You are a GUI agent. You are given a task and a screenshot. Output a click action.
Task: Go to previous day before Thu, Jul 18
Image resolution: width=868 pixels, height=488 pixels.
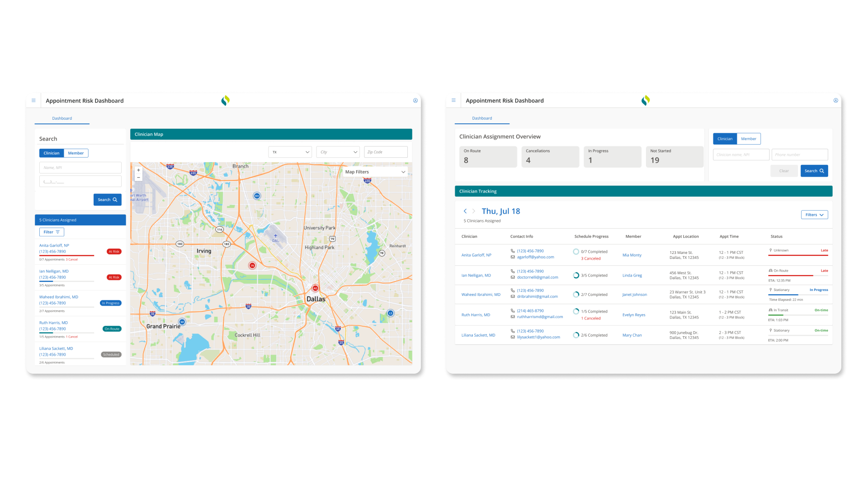[x=465, y=211]
